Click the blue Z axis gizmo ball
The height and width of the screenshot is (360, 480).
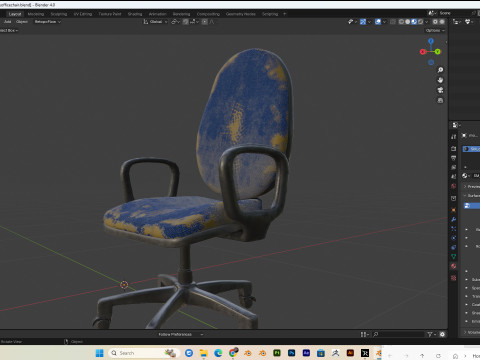[x=431, y=41]
